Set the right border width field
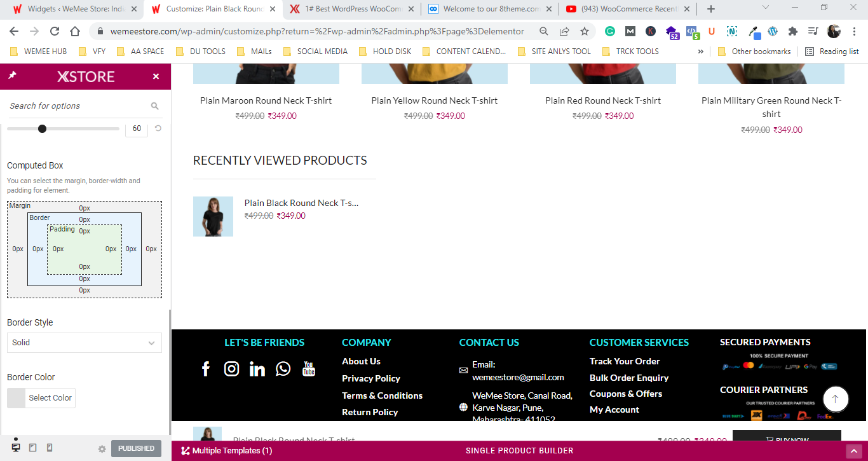This screenshot has width=868, height=461. [x=131, y=249]
